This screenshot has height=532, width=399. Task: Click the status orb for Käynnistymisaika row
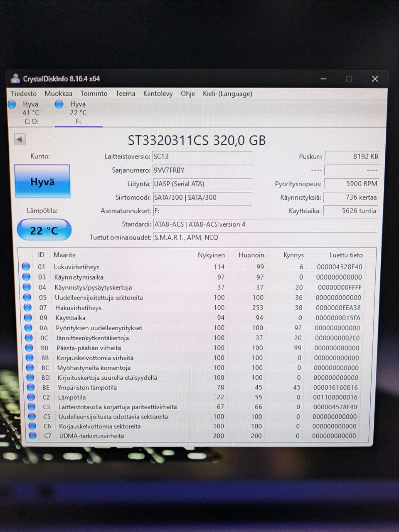[26, 277]
